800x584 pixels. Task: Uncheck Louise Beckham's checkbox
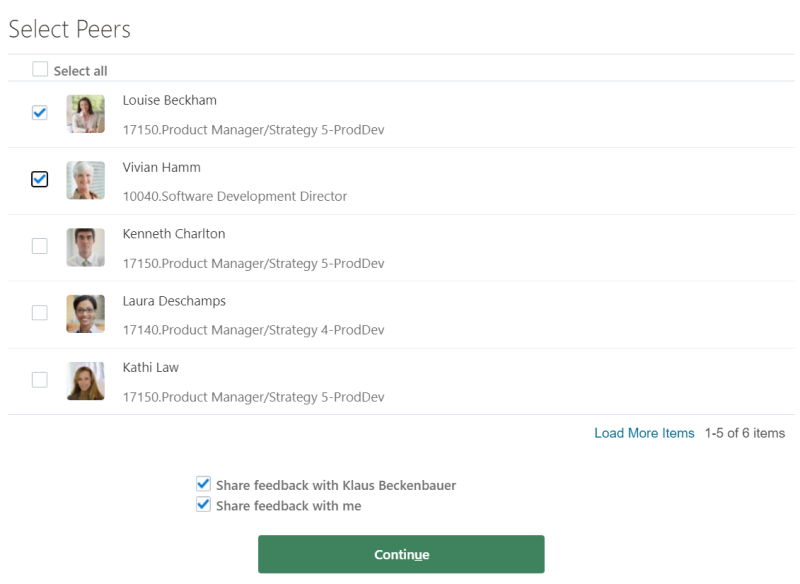[x=40, y=113]
